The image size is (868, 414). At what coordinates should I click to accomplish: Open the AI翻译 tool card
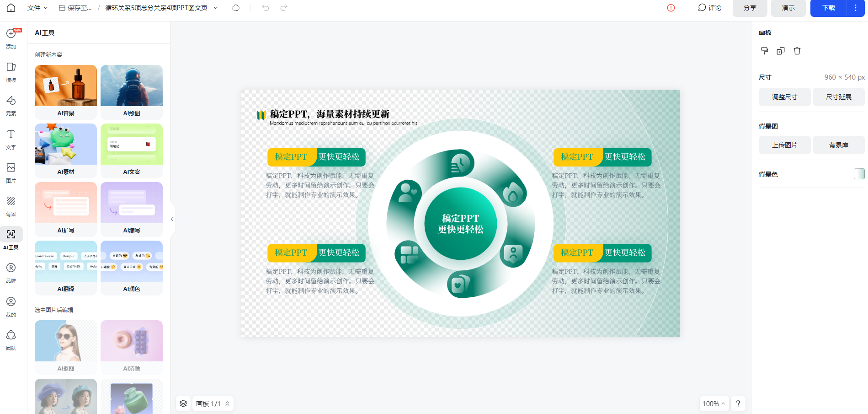pyautogui.click(x=66, y=268)
